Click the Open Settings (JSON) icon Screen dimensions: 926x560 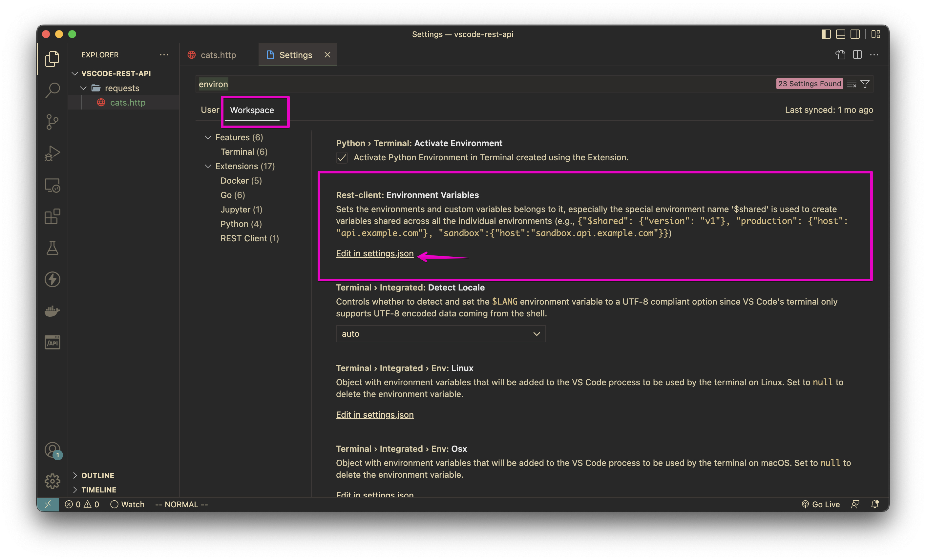pyautogui.click(x=841, y=55)
